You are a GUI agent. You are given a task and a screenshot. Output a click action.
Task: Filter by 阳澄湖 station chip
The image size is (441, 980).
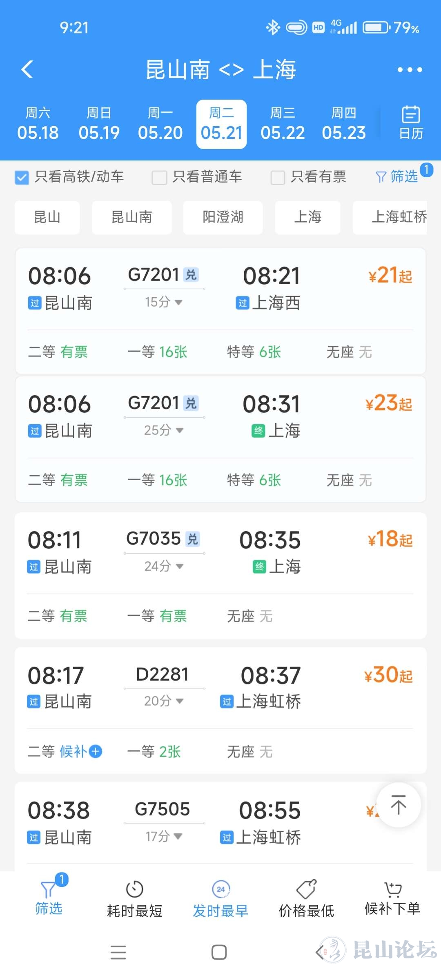223,217
